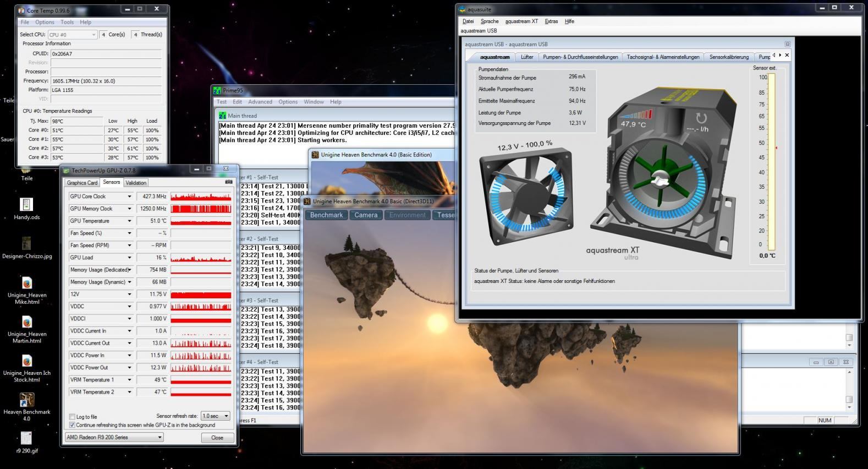
Task: Click the Close button in GPU-Z
Action: tap(217, 438)
